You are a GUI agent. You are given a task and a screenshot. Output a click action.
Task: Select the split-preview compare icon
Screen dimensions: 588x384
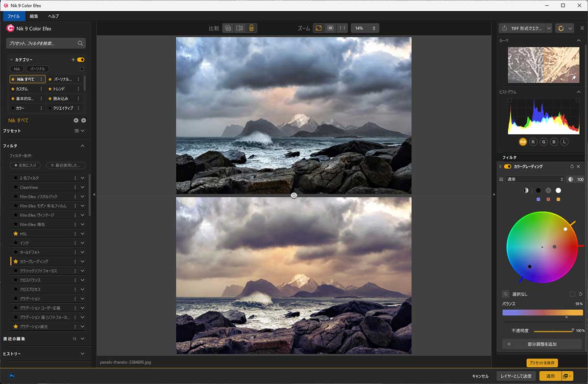tap(240, 28)
